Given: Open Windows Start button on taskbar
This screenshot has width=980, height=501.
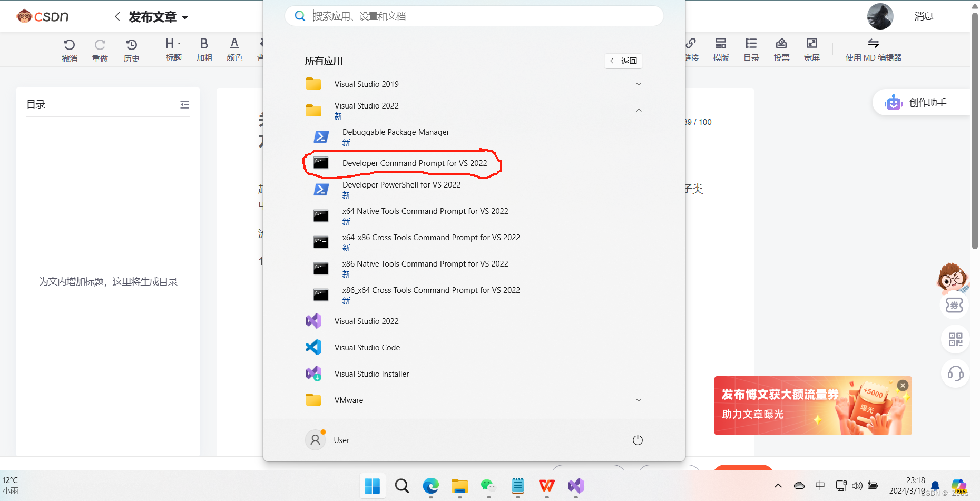Looking at the screenshot, I should point(372,486).
